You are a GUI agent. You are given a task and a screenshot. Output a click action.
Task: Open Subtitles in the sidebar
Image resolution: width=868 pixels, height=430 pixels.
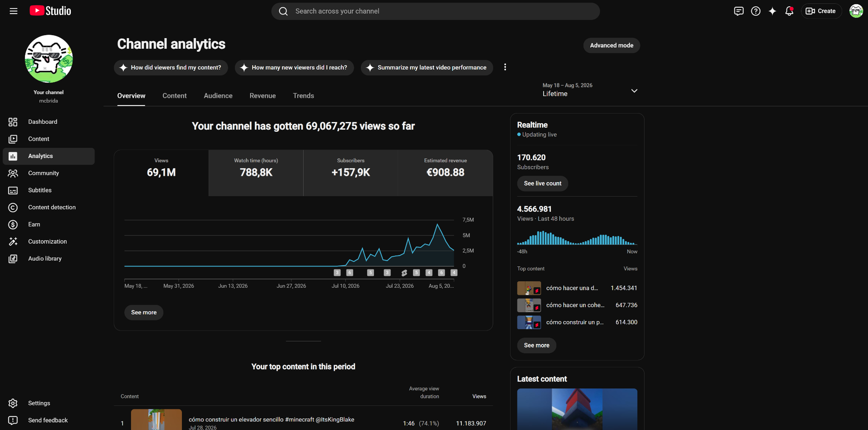click(49, 190)
